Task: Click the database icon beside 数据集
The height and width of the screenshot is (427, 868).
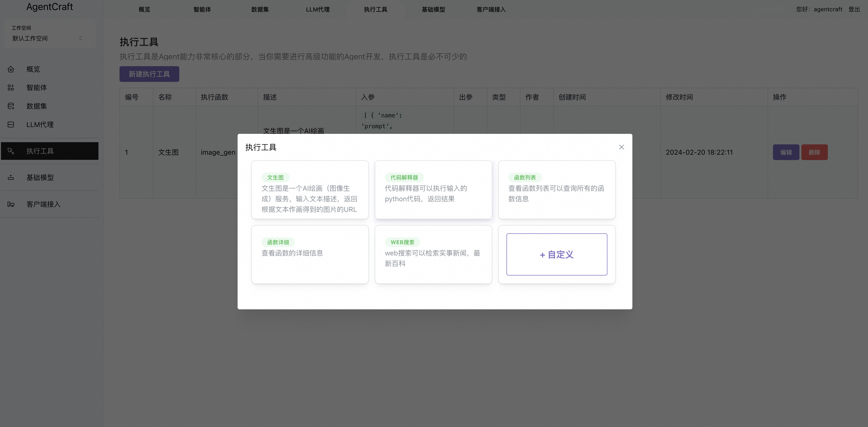Action: [x=11, y=106]
